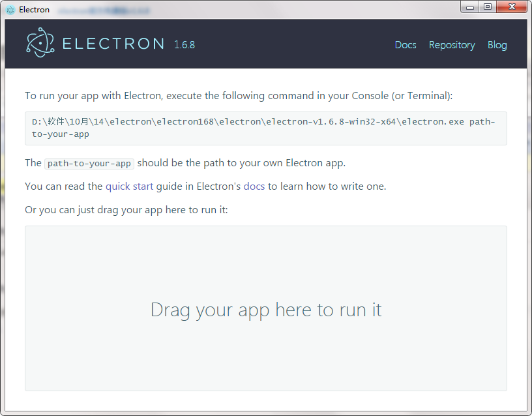Click the ELECTRON wordmark in header
Viewport: 532px width, 416px height.
(x=113, y=44)
